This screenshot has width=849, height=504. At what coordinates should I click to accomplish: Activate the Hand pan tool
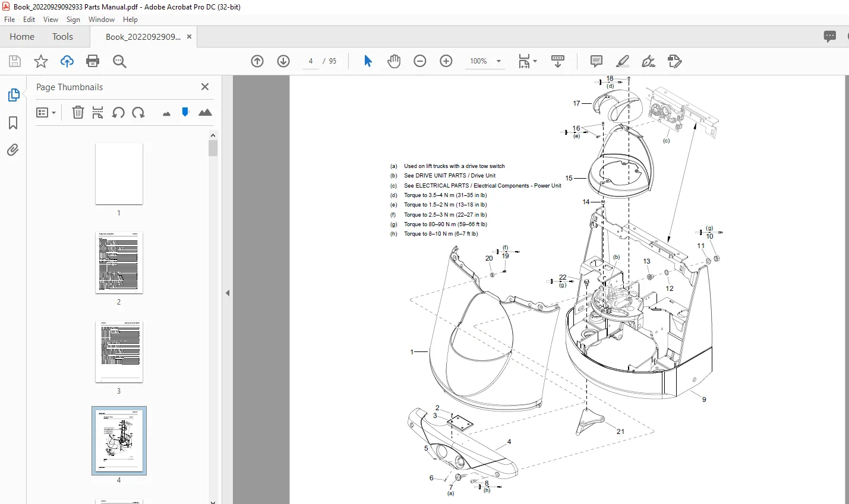(394, 61)
